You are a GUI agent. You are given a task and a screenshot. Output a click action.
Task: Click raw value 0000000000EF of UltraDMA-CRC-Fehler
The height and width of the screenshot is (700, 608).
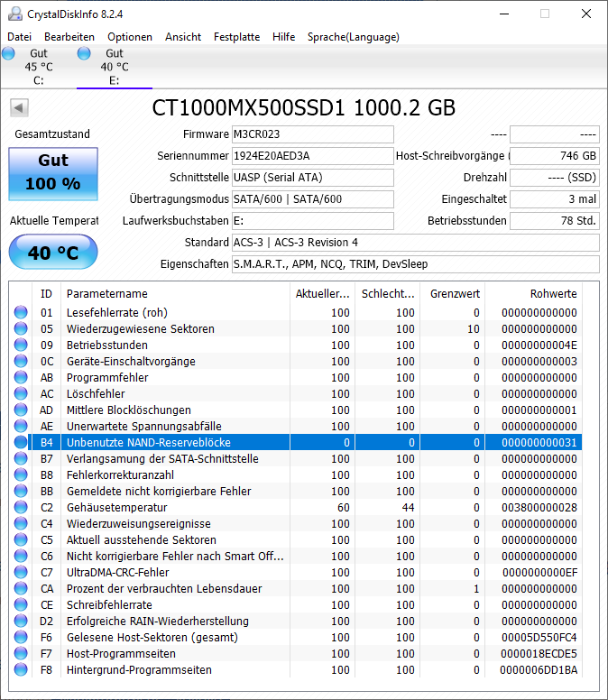(x=539, y=572)
